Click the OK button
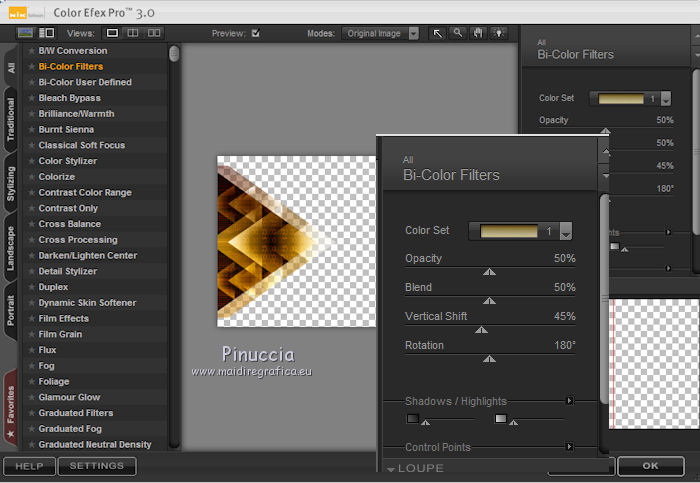This screenshot has width=700, height=483. (650, 466)
